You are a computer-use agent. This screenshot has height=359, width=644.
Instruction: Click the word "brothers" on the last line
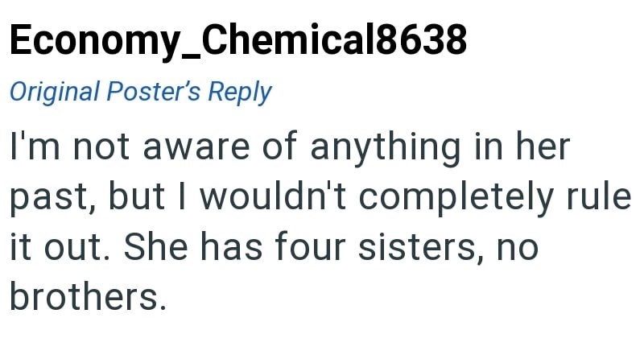[82, 296]
